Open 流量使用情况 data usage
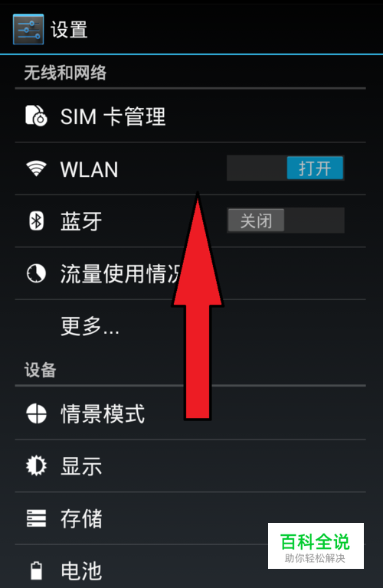The height and width of the screenshot is (588, 383). pyautogui.click(x=190, y=273)
